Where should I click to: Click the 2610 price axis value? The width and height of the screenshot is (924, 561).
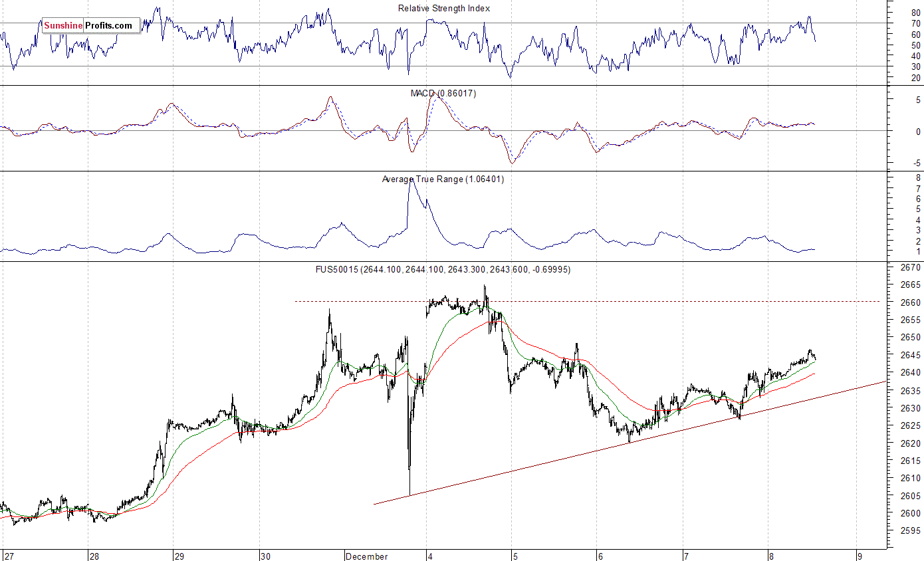pyautogui.click(x=911, y=478)
